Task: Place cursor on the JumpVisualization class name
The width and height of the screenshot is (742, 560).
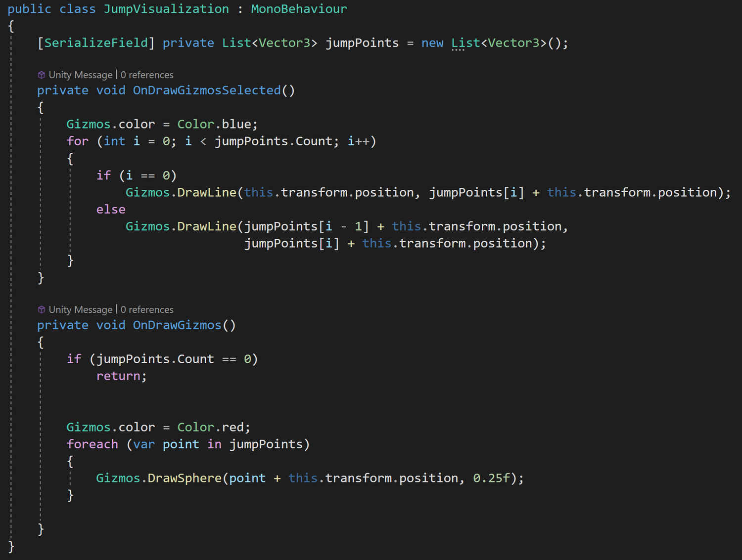Action: tap(166, 8)
